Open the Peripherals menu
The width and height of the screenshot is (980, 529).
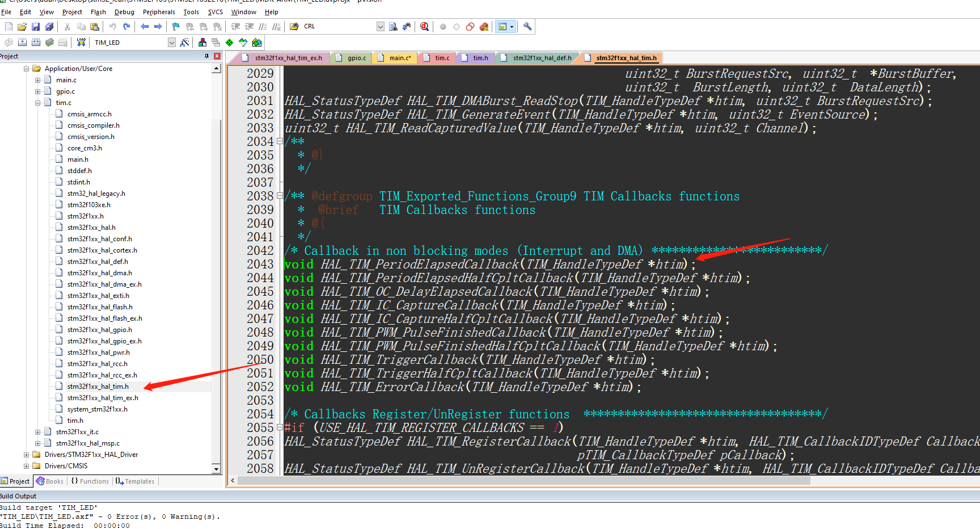159,12
